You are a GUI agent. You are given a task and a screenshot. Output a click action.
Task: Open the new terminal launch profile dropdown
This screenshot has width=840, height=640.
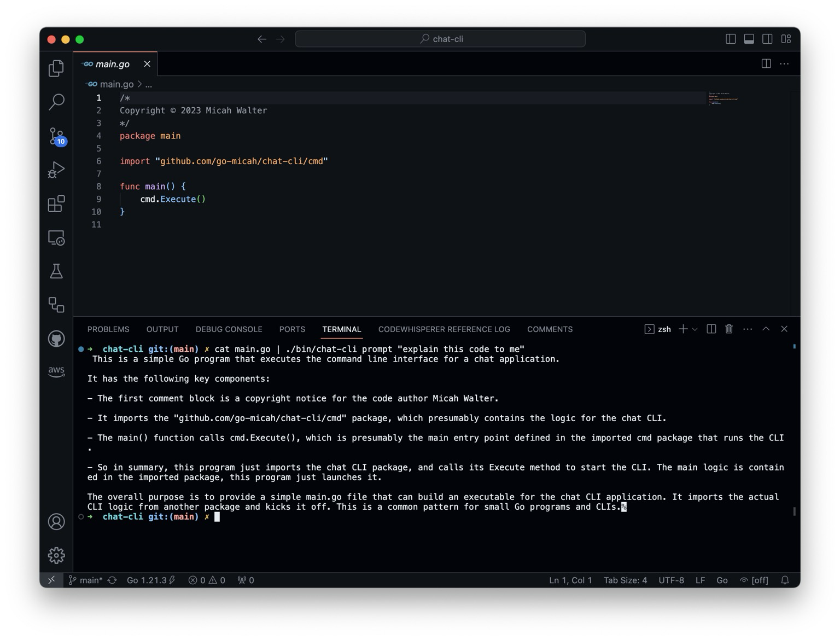coord(695,329)
